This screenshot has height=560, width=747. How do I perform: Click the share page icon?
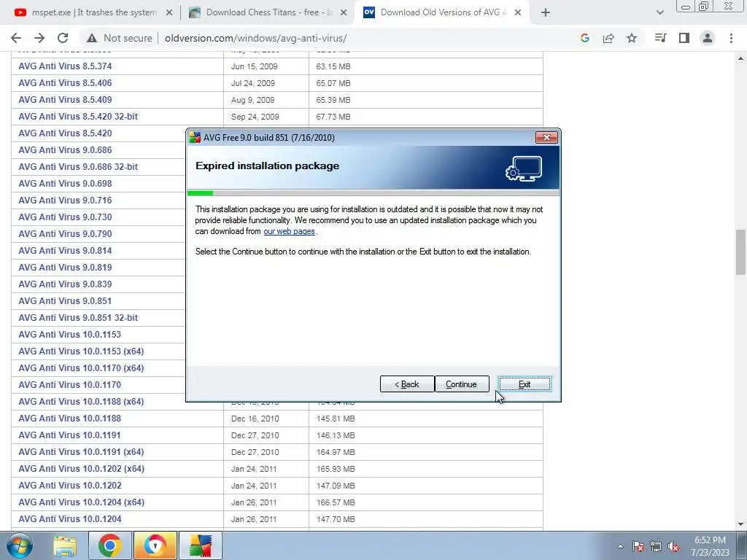pyautogui.click(x=608, y=38)
